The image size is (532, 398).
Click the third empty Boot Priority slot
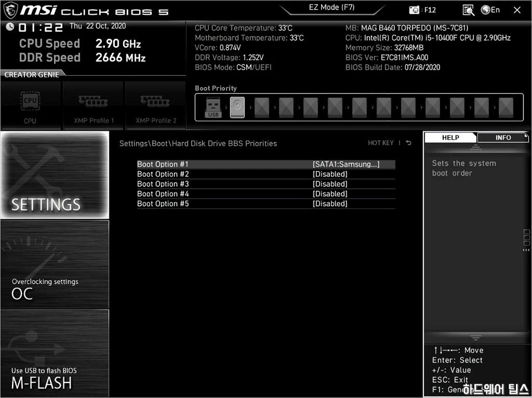pos(311,107)
